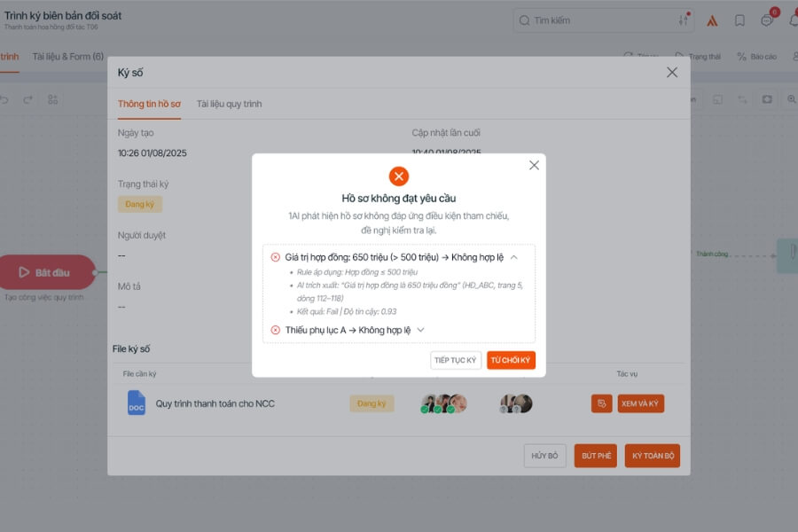Close the 'Hồ sơ không đạt yêu cầu' popup

(534, 165)
